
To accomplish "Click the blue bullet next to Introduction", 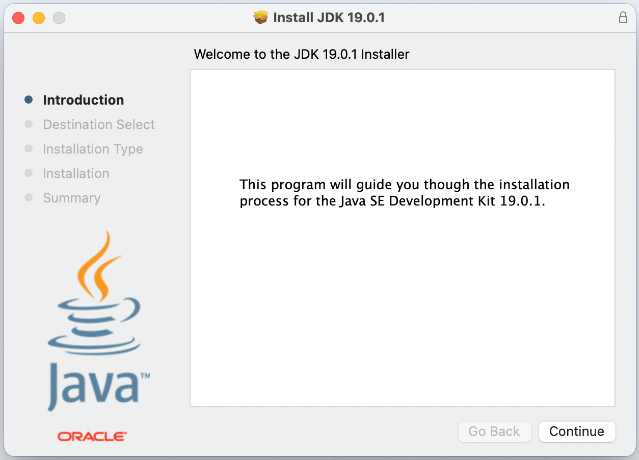I will click(29, 100).
